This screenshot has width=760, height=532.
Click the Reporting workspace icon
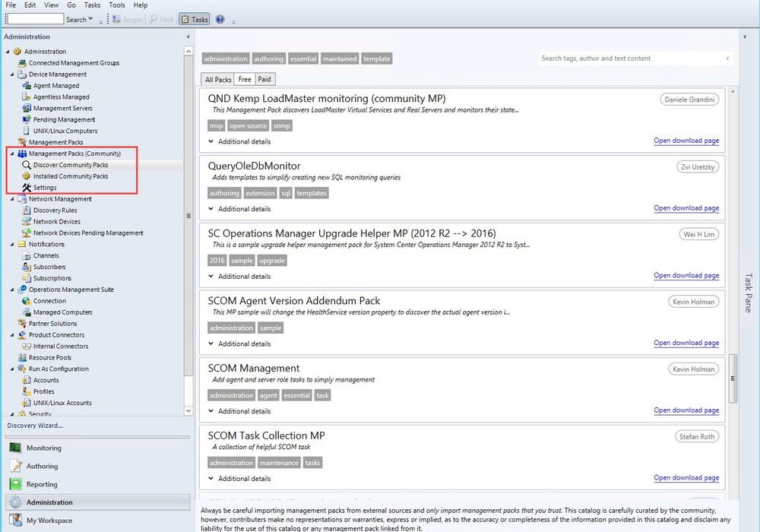click(15, 484)
